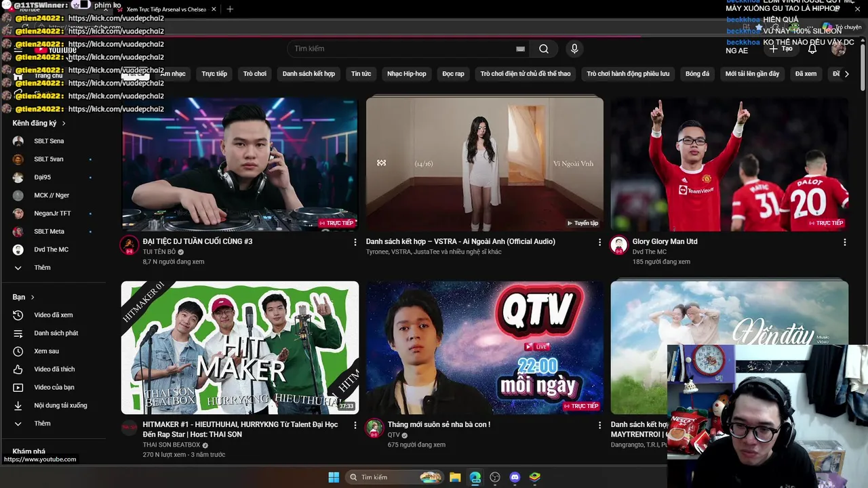Open the Bạn section header
This screenshot has height=488, width=868.
tap(23, 297)
